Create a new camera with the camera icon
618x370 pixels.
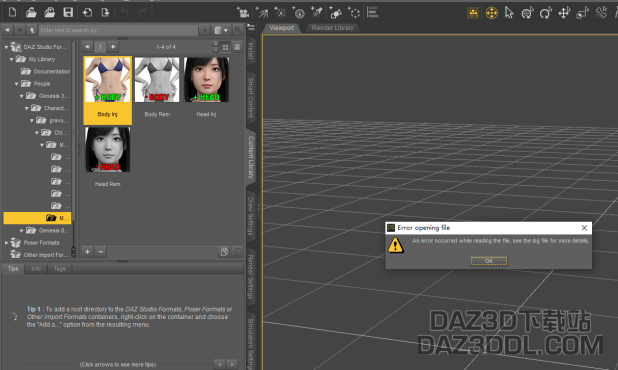pos(243,13)
